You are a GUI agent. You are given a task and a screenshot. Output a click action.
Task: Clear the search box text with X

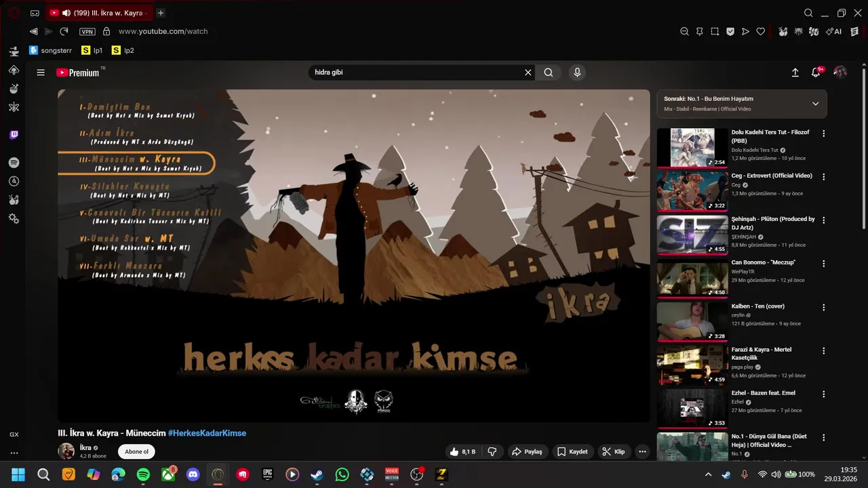[528, 73]
